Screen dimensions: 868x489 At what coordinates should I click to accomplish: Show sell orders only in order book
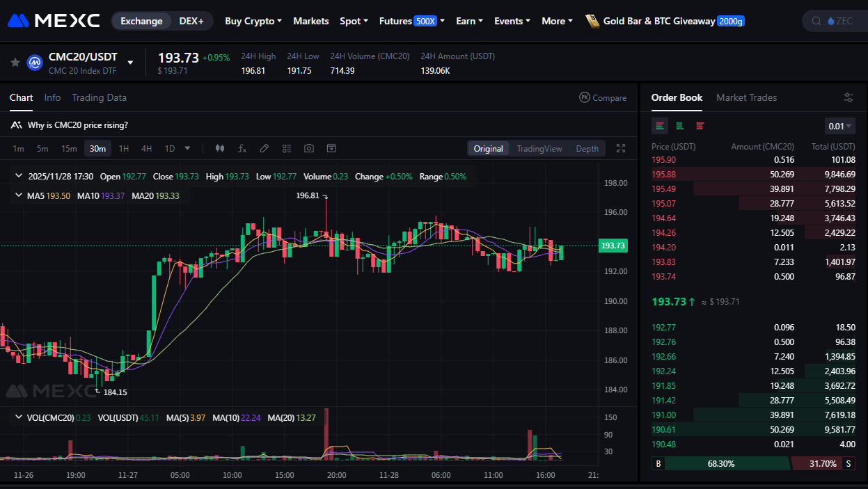coord(700,126)
